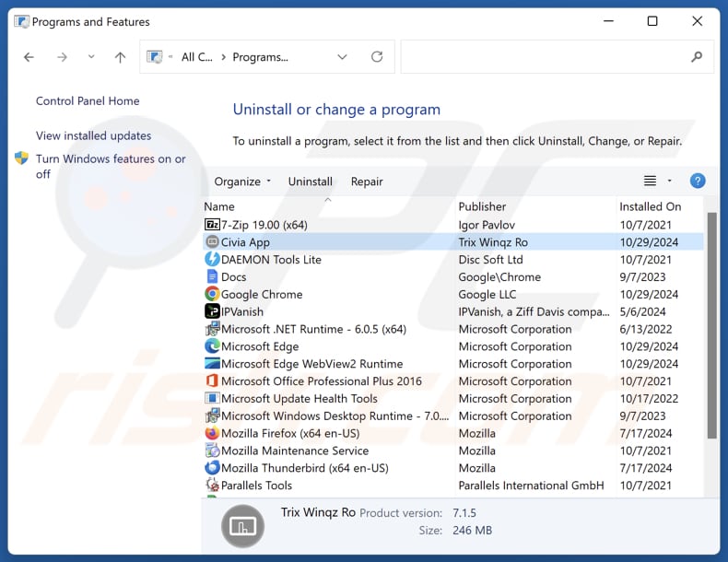This screenshot has width=728, height=562.
Task: Click the Microsoft Update Health Tools icon
Action: pos(212,398)
